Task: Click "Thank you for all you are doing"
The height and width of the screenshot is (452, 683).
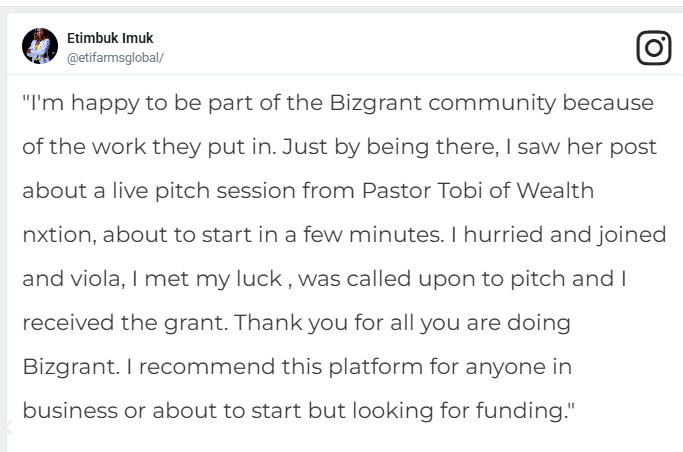Action: (402, 323)
